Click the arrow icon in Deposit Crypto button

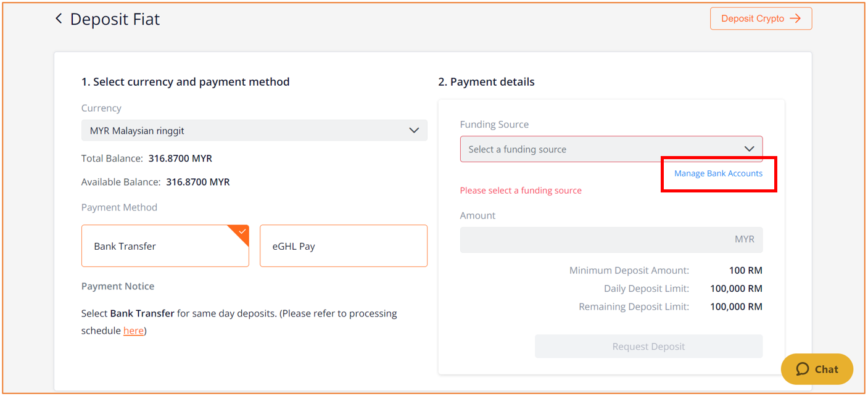pyautogui.click(x=795, y=19)
